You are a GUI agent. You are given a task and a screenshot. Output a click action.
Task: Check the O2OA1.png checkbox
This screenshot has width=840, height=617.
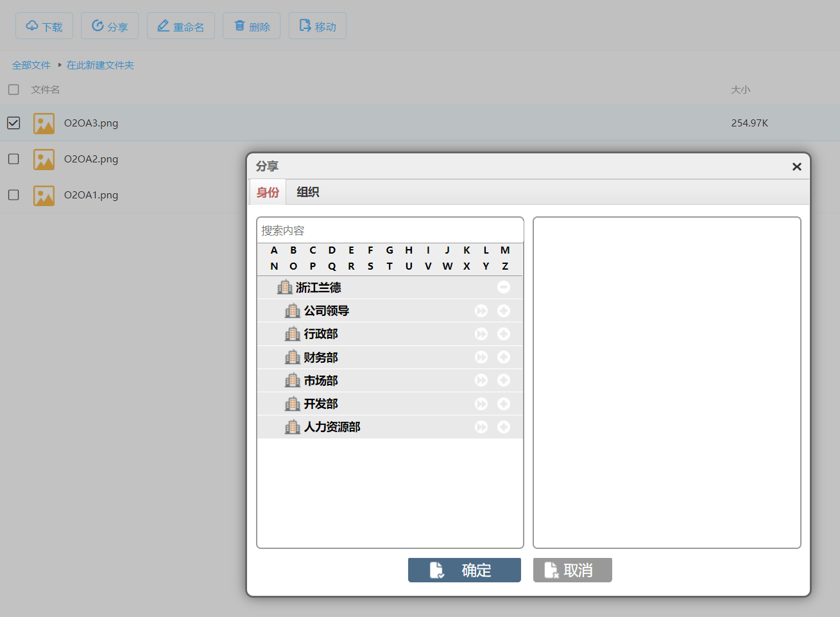pyautogui.click(x=13, y=195)
